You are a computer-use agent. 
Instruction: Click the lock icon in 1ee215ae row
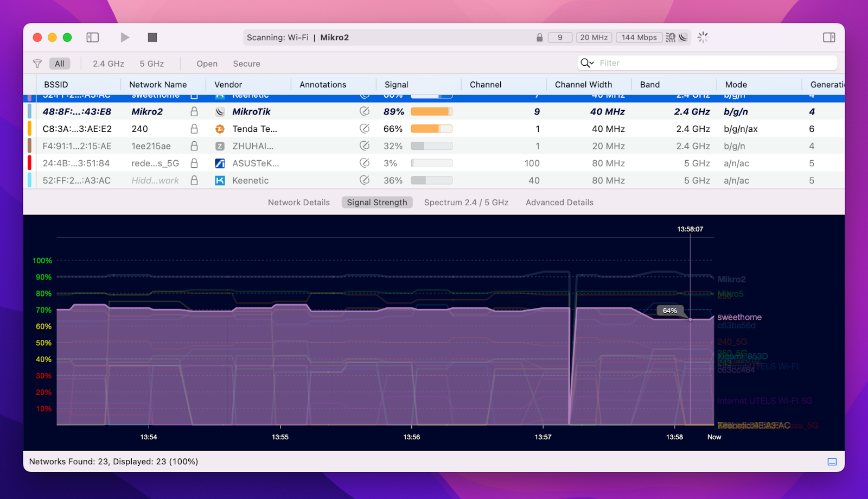pos(194,146)
